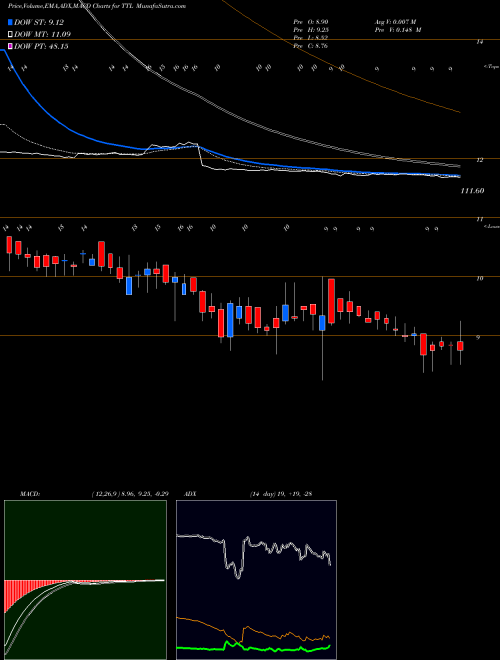Click the 'Pre V: 0.148 M' value
This screenshot has width=500, height=660.
point(399,30)
